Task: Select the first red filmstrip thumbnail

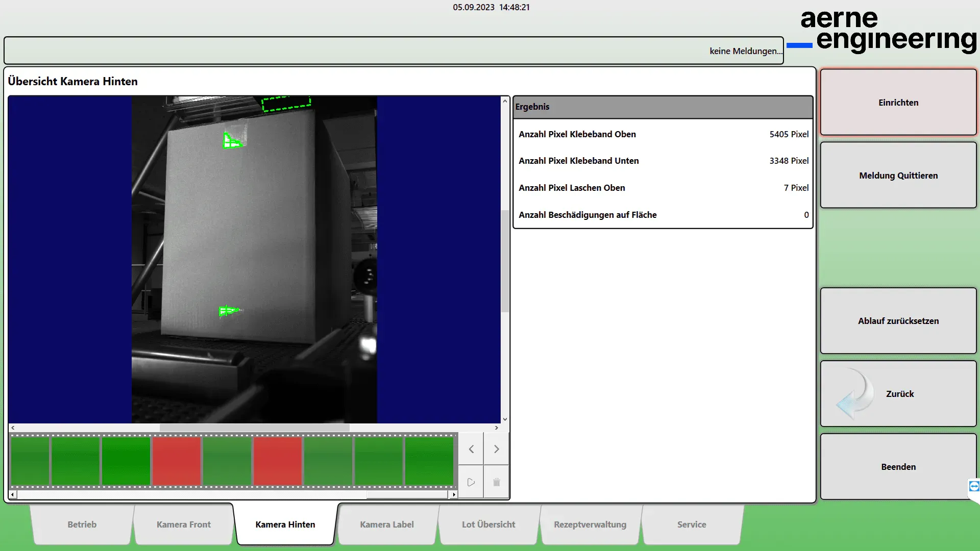Action: [177, 461]
